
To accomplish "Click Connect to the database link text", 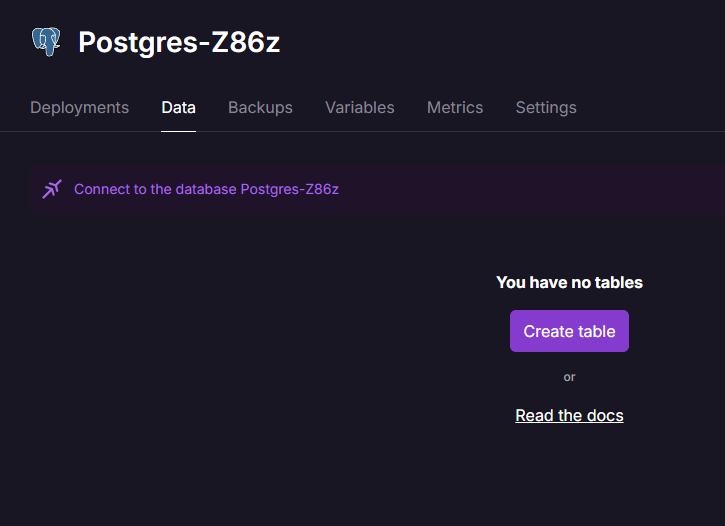I will pyautogui.click(x=155, y=189).
